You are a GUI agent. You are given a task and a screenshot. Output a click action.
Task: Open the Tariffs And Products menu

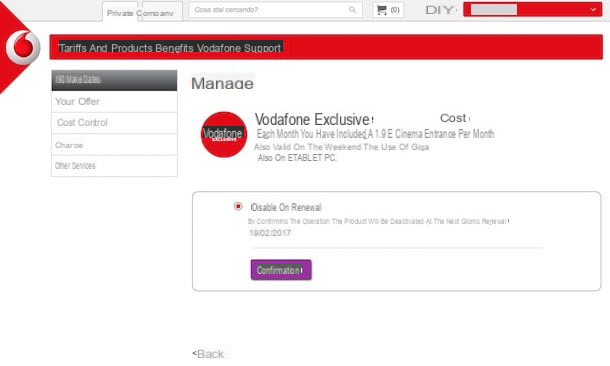pos(105,48)
